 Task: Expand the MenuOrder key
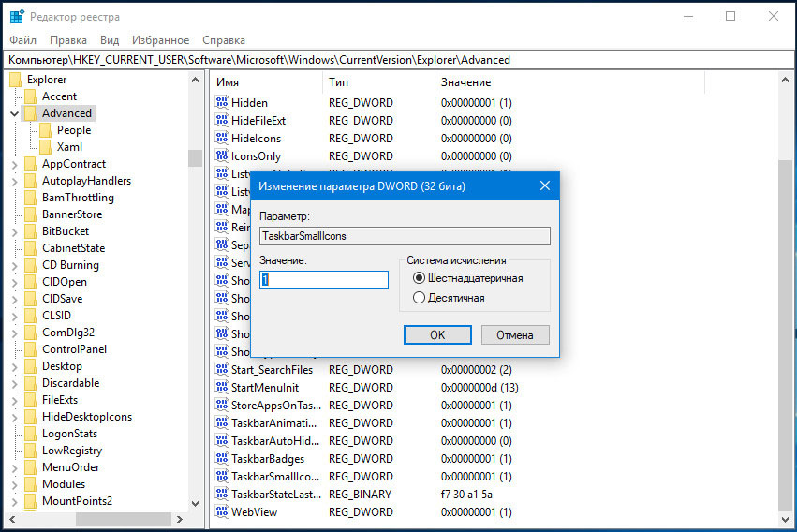pyautogui.click(x=14, y=467)
